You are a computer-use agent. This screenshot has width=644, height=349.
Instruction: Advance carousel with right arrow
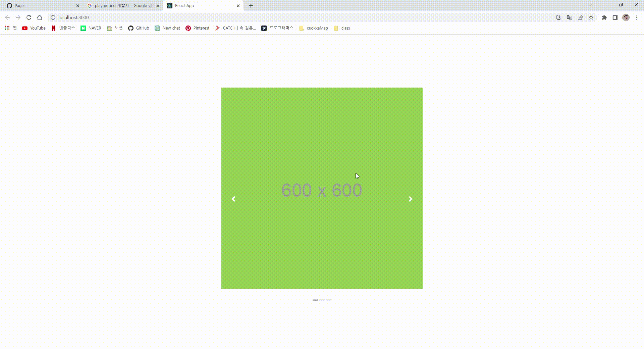click(x=410, y=199)
